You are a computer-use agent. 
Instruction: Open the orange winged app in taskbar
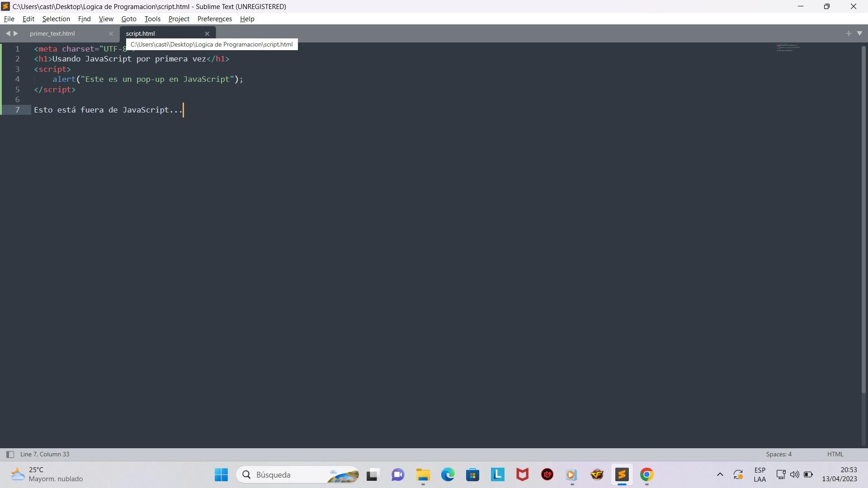(x=597, y=475)
